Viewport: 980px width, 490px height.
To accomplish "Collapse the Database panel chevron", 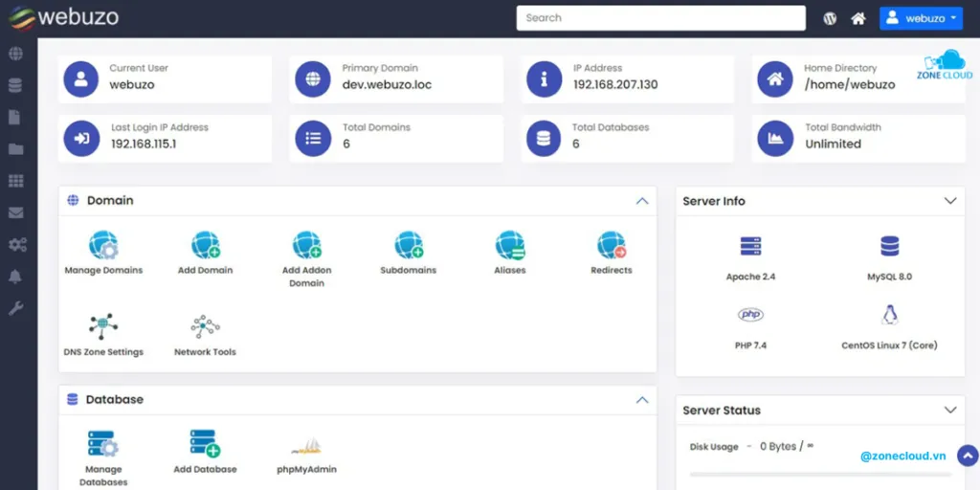I will (x=642, y=400).
